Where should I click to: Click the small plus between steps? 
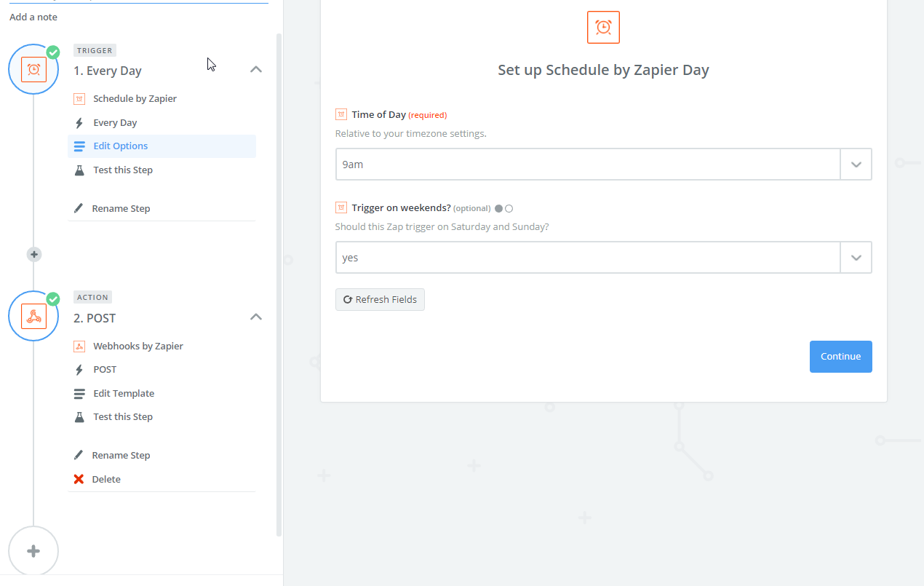click(33, 255)
